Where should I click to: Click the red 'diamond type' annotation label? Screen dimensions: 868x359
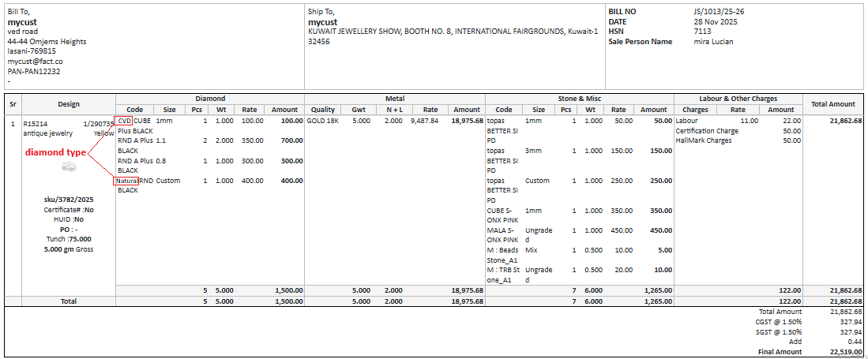(x=55, y=151)
